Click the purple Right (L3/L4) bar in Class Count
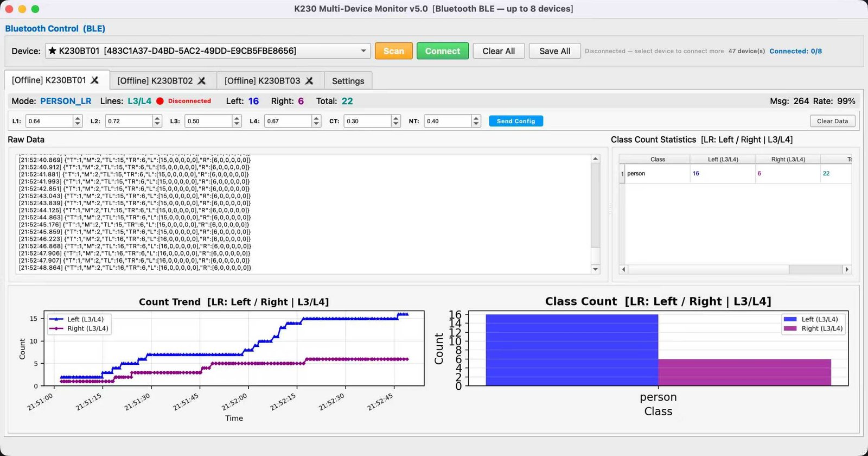 (x=744, y=372)
